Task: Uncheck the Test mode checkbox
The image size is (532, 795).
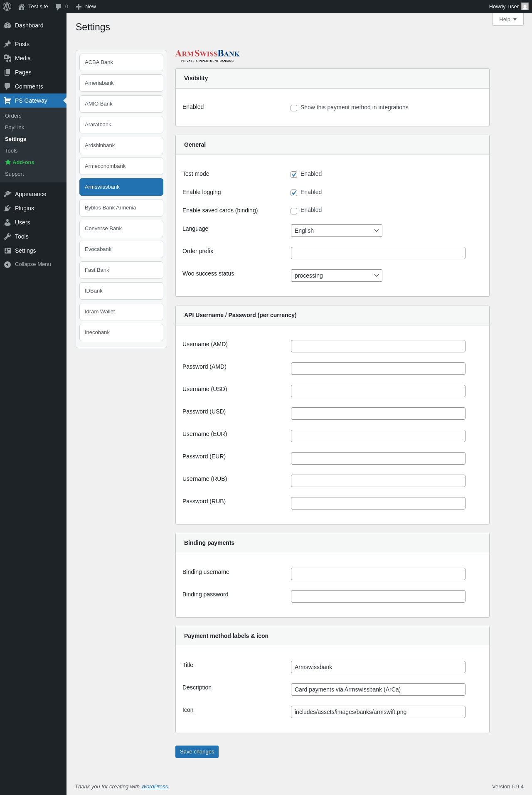Action: pyautogui.click(x=294, y=174)
